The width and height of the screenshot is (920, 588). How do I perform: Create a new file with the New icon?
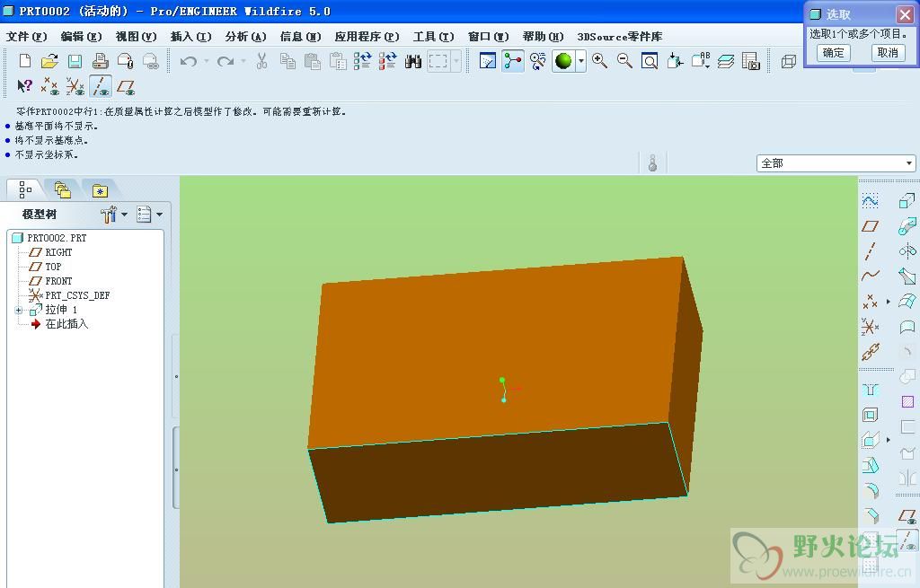[x=24, y=61]
